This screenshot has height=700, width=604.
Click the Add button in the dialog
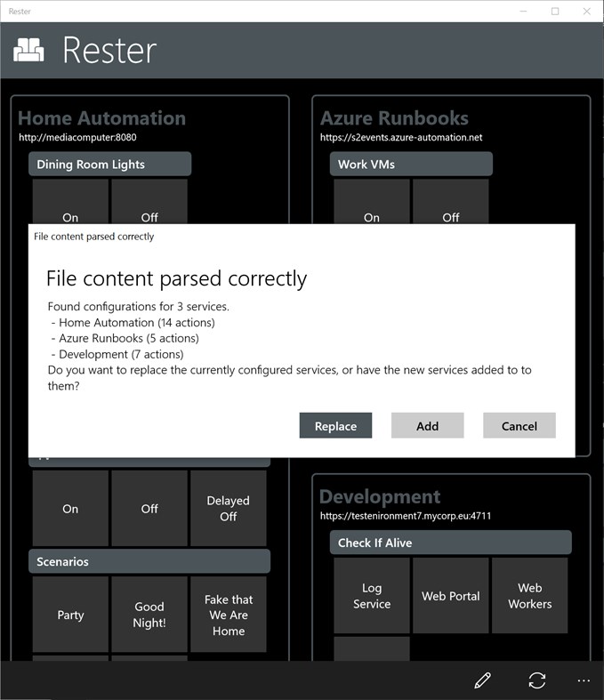[427, 425]
